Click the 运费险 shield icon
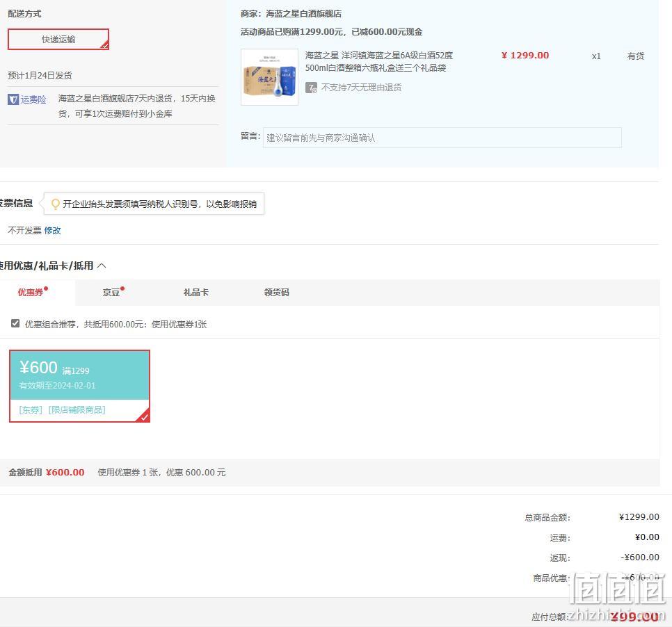 [13, 99]
